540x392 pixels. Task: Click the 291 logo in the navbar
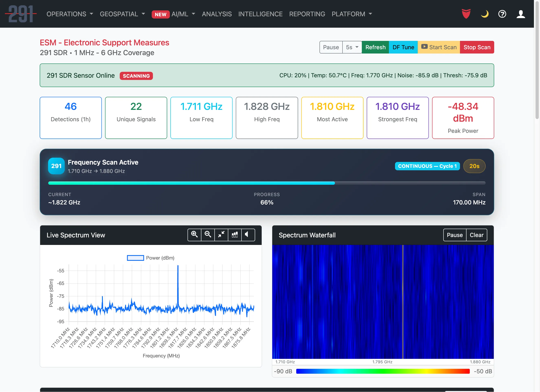point(21,14)
